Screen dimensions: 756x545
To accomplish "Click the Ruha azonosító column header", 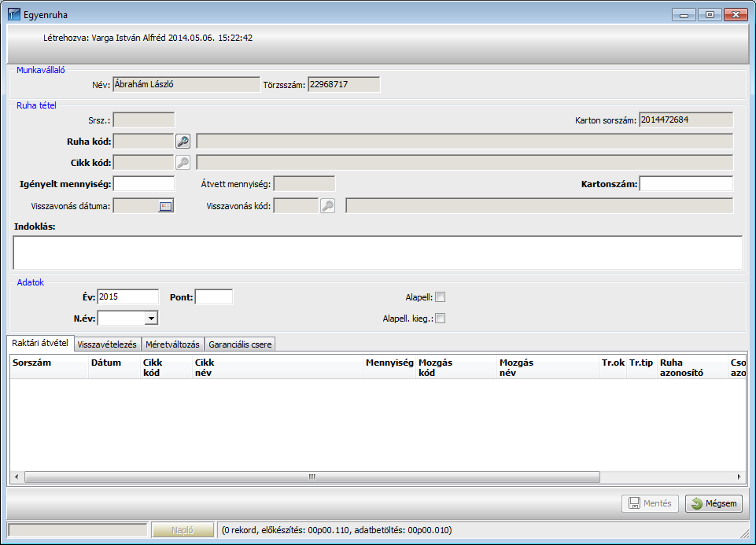I will coord(693,367).
